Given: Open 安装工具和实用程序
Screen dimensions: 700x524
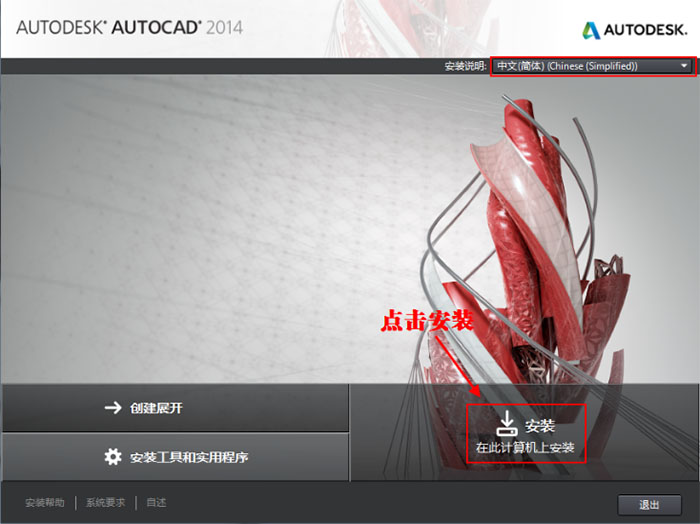Looking at the screenshot, I should (x=175, y=457).
